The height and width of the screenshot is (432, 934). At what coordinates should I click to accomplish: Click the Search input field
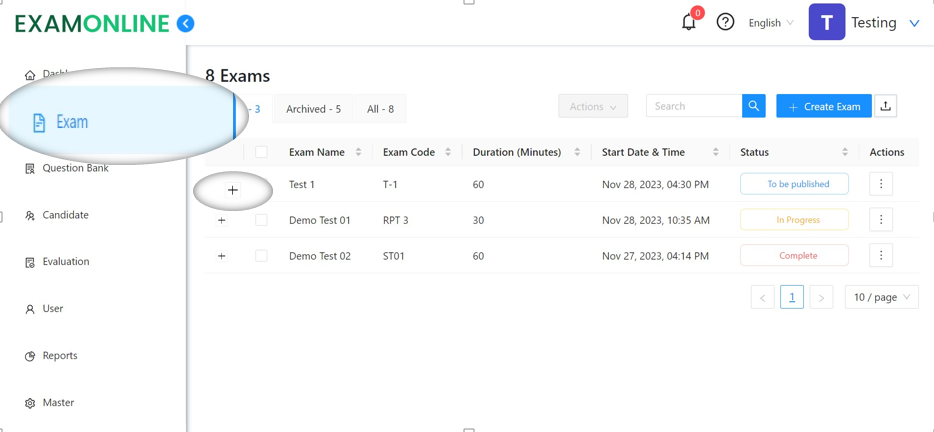pos(694,106)
